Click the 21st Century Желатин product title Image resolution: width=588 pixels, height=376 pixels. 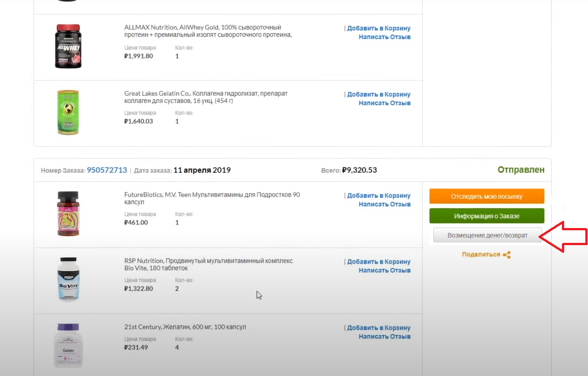[x=185, y=327]
